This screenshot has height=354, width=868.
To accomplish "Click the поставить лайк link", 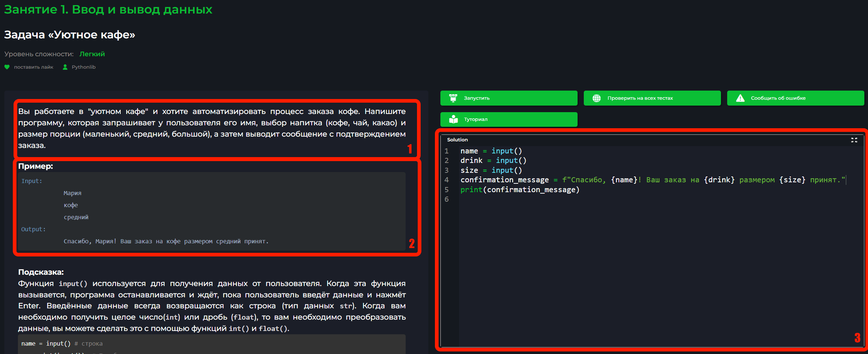I will tap(34, 67).
